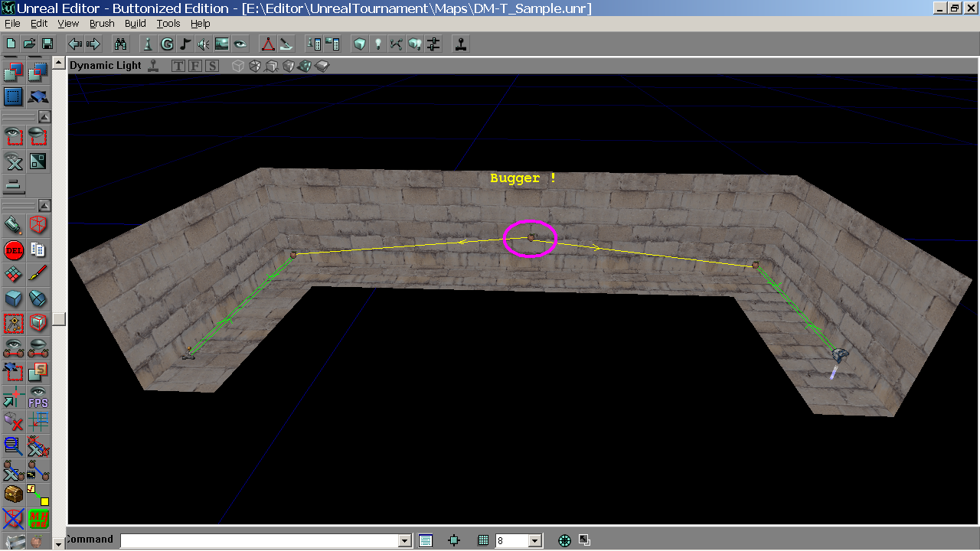Open the Texture browser picture icon
This screenshot has width=980, height=551.
222,44
